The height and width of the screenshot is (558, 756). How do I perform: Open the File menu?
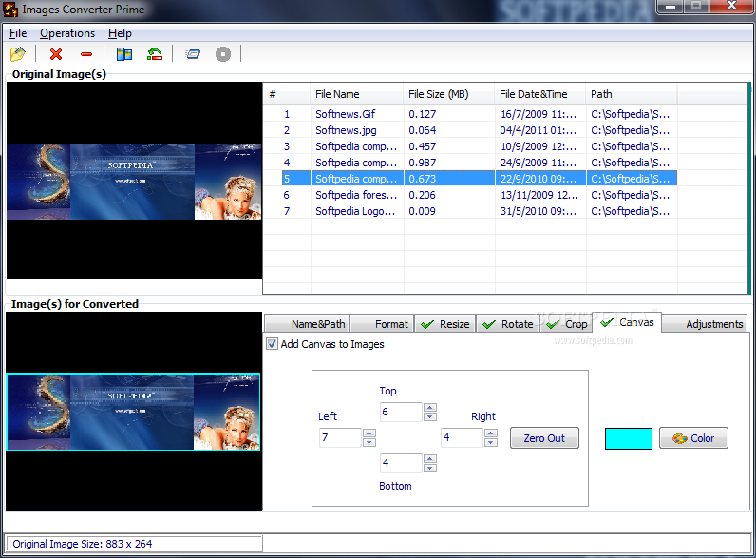[x=18, y=33]
